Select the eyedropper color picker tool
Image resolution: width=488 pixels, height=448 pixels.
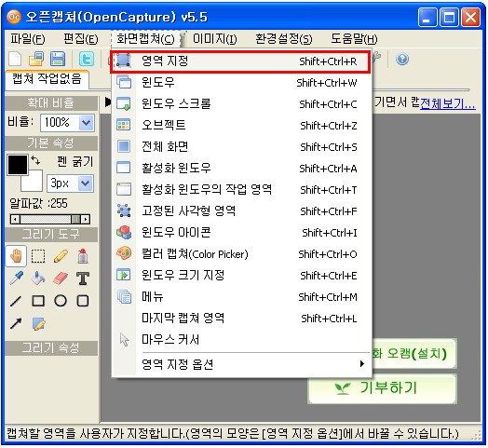16,278
